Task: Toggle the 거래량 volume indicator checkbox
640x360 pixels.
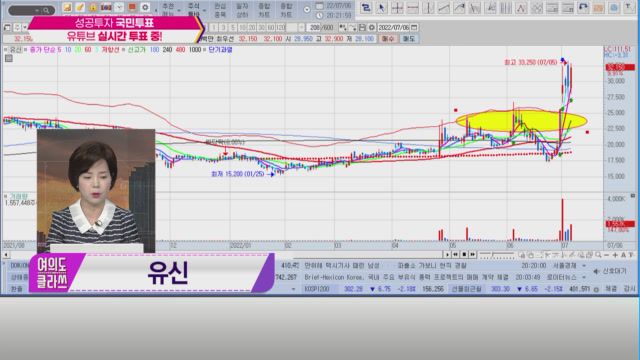Action: (6, 197)
